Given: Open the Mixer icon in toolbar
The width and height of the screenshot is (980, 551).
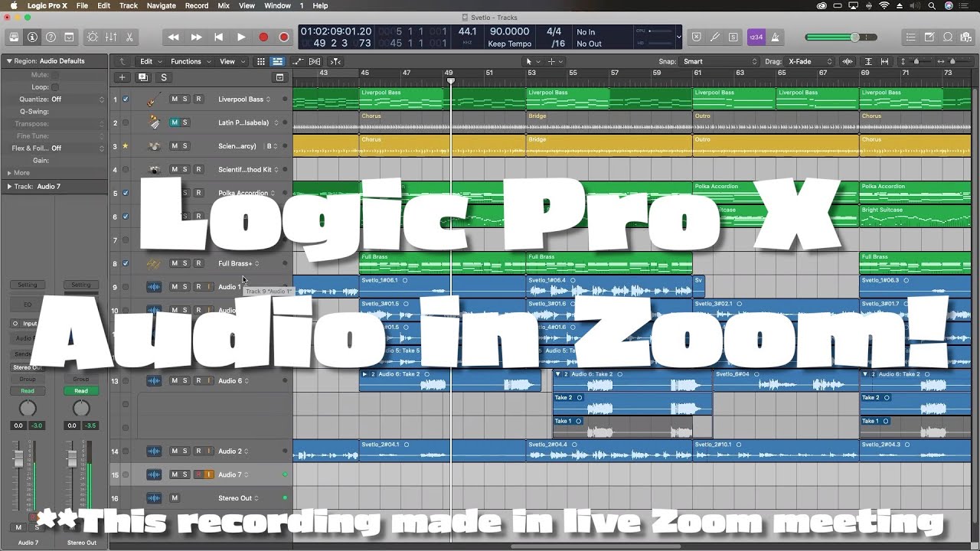Looking at the screenshot, I should pos(111,37).
